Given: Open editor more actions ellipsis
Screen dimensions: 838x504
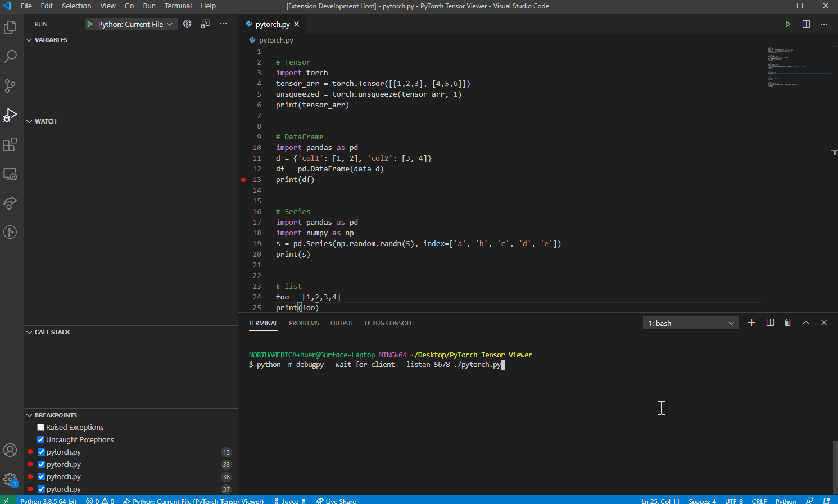Looking at the screenshot, I should pyautogui.click(x=824, y=24).
